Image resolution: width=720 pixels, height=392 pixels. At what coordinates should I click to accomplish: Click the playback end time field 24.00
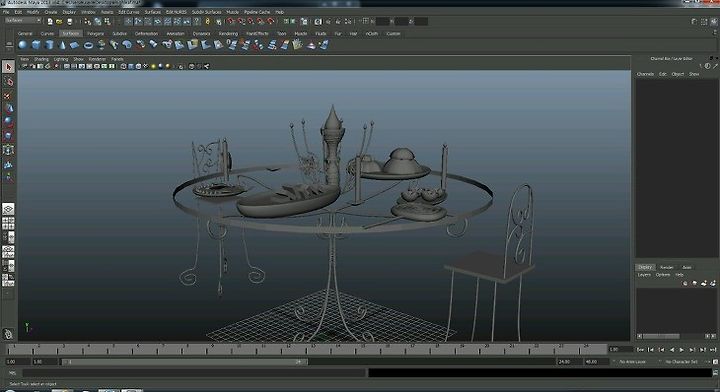(x=568, y=362)
